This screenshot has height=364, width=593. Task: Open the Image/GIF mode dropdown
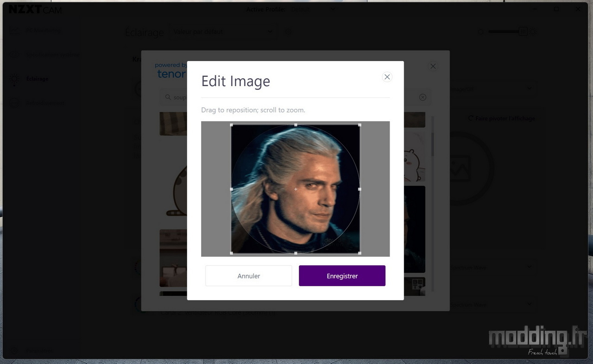coord(493,88)
